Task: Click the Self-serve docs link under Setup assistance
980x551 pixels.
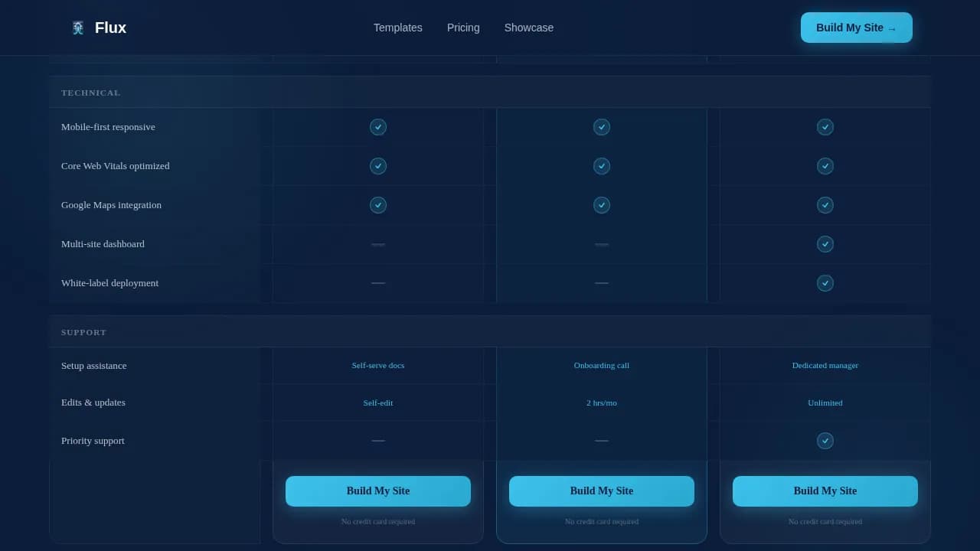Action: click(x=378, y=365)
